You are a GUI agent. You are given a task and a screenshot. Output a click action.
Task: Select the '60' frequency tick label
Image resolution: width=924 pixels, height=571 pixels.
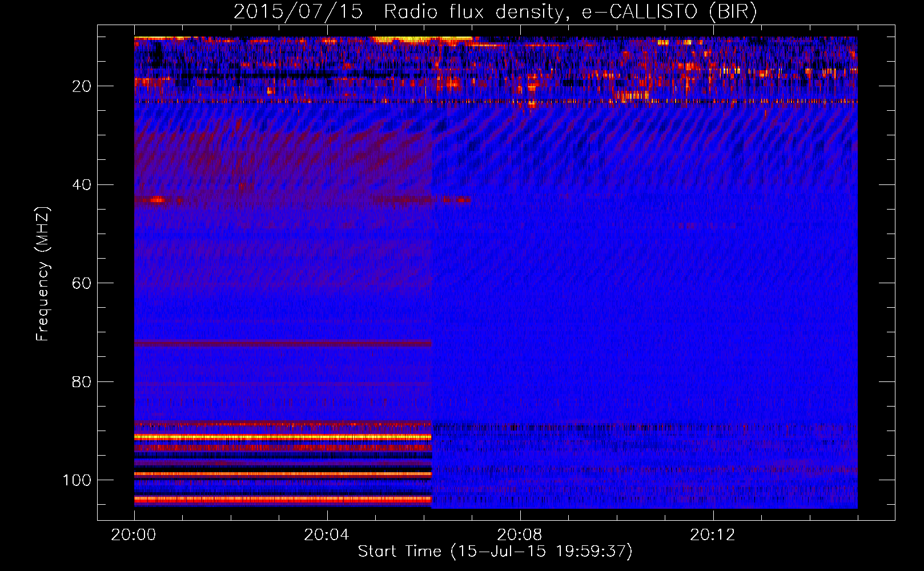[82, 283]
